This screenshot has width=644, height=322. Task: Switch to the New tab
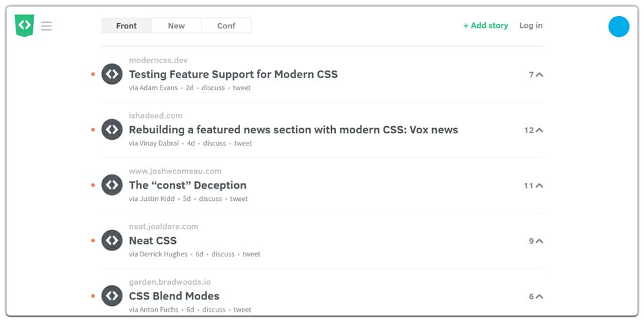[x=176, y=26]
